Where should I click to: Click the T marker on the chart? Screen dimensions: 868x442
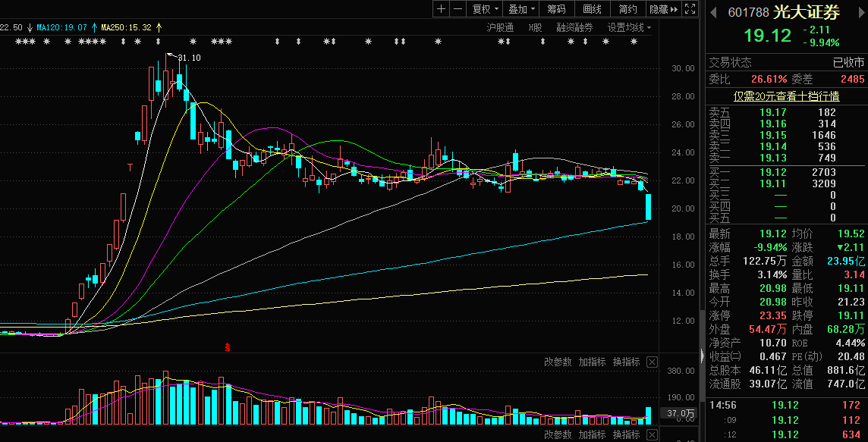(131, 166)
